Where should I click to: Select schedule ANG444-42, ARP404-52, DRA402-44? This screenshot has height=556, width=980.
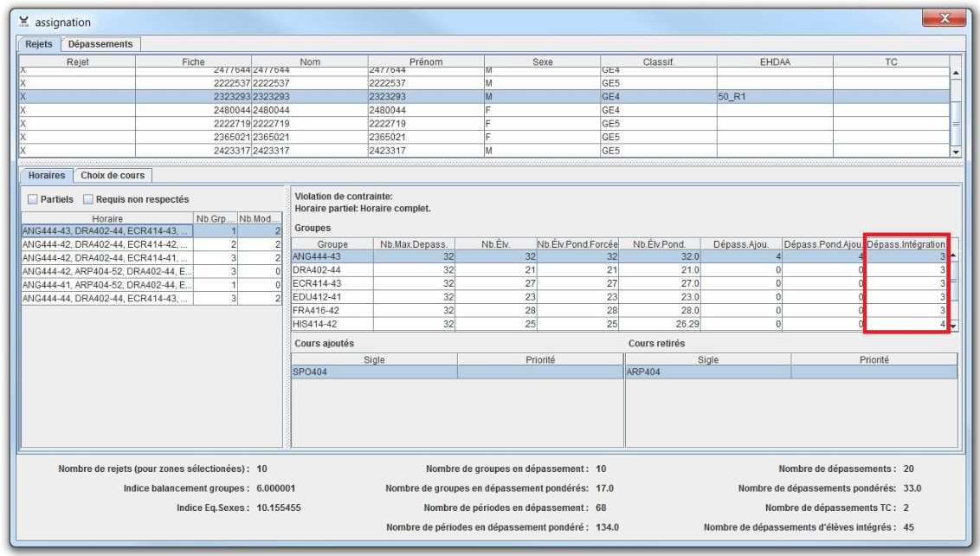[x=152, y=271]
